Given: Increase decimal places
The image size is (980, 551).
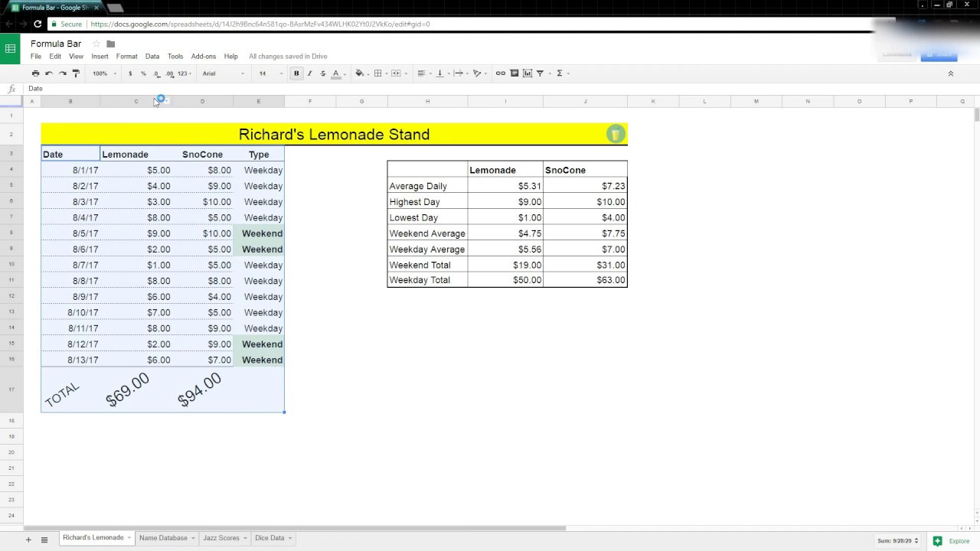Looking at the screenshot, I should click(x=169, y=73).
